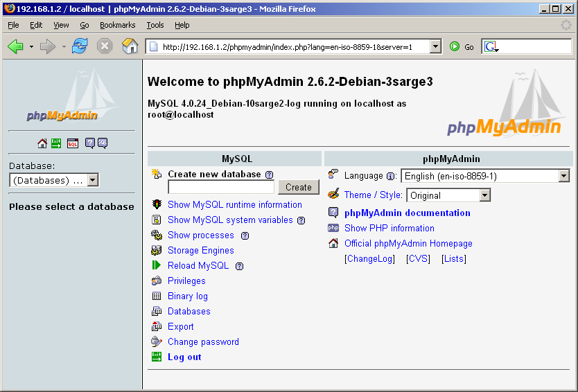Click documentation icon beside phpMyAdmin documentation
578x392 pixels.
[333, 213]
